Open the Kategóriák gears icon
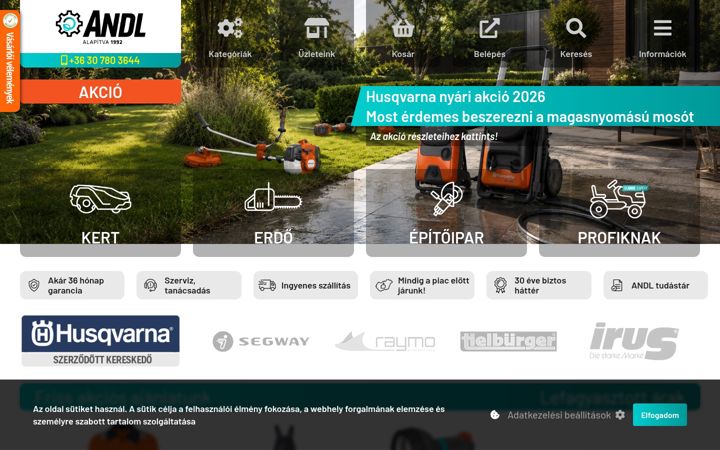The width and height of the screenshot is (720, 450). (x=230, y=28)
